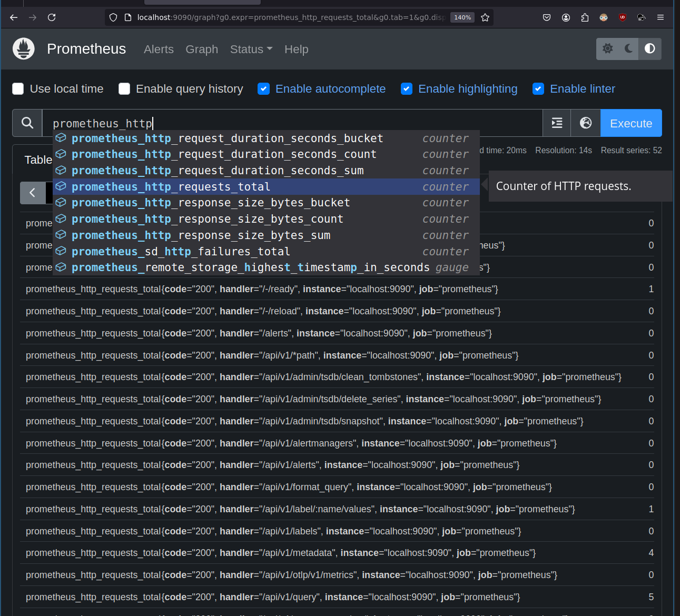
Task: Turn off Enable linter checkbox
Action: (x=538, y=89)
